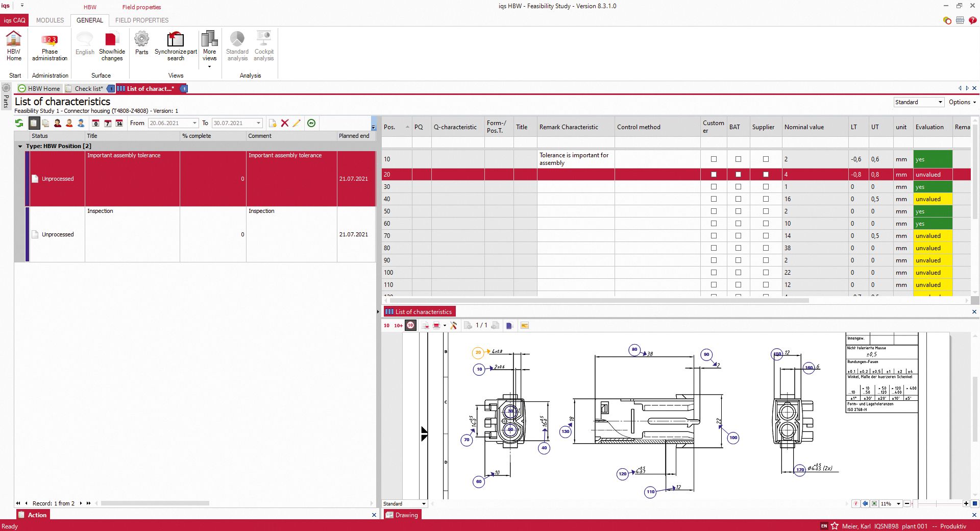Click the 14-day calendar filter icon

click(x=119, y=123)
